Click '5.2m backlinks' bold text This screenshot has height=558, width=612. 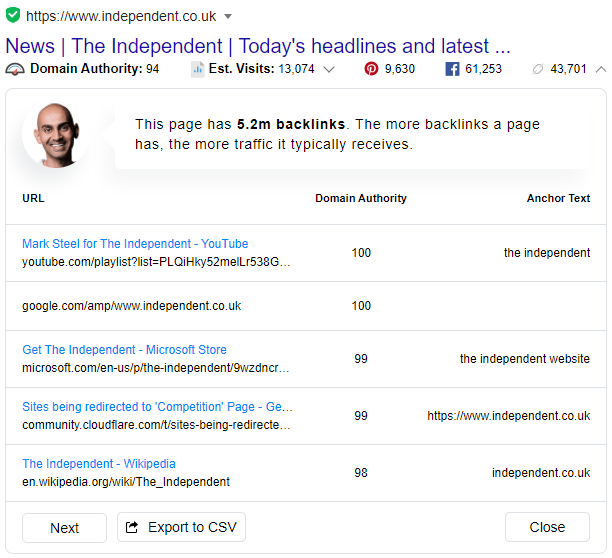pyautogui.click(x=291, y=124)
